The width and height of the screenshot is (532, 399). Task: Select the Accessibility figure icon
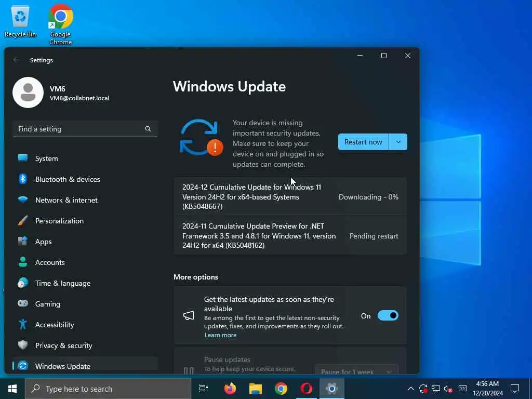[x=23, y=324]
